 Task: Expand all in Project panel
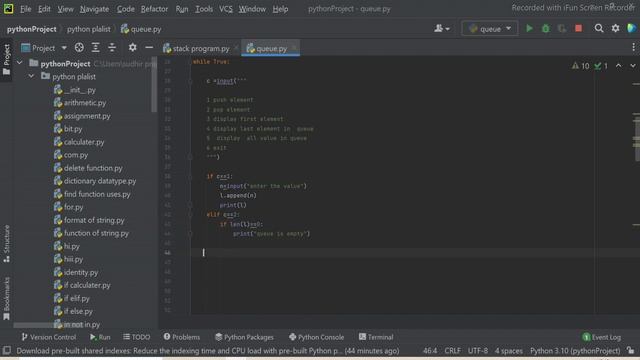click(96, 48)
